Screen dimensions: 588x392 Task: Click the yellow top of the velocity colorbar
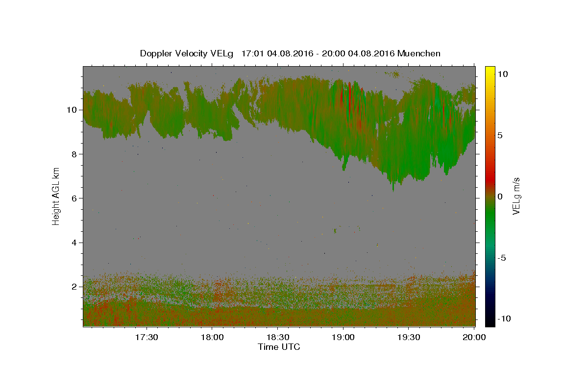coord(490,71)
